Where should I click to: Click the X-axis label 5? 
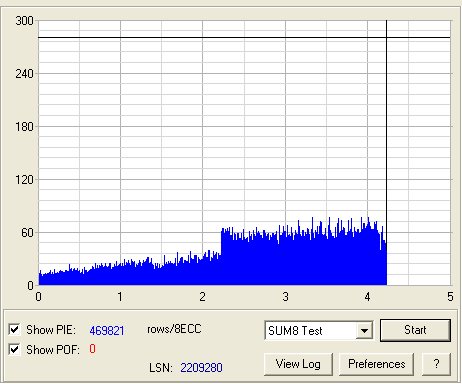coord(450,297)
